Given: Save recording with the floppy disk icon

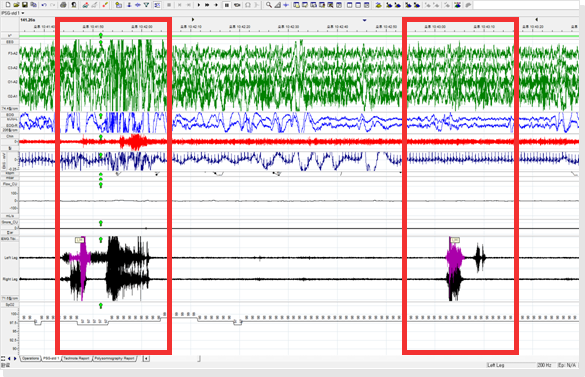Looking at the screenshot, I should click(25, 5).
